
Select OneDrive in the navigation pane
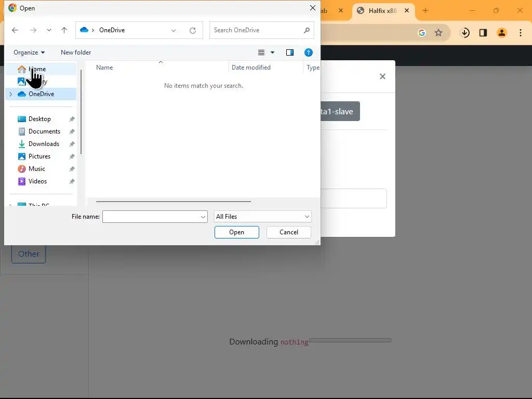(x=41, y=94)
